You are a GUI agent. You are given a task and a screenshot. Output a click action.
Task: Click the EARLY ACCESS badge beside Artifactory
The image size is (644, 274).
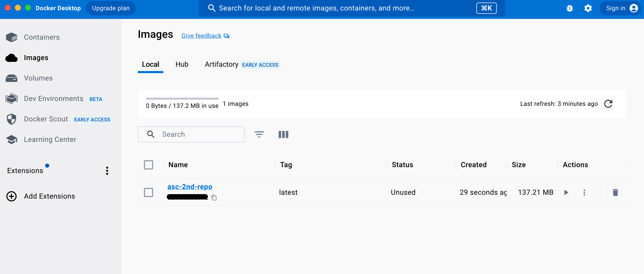(260, 65)
